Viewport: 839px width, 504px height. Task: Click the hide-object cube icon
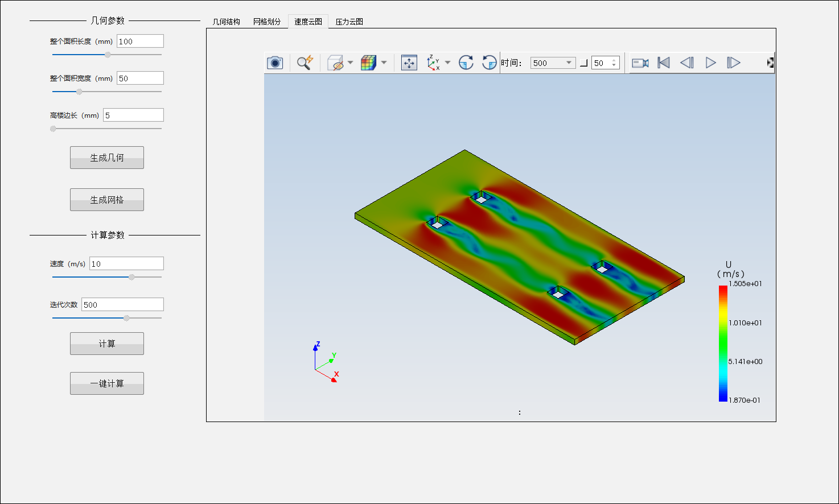(336, 63)
